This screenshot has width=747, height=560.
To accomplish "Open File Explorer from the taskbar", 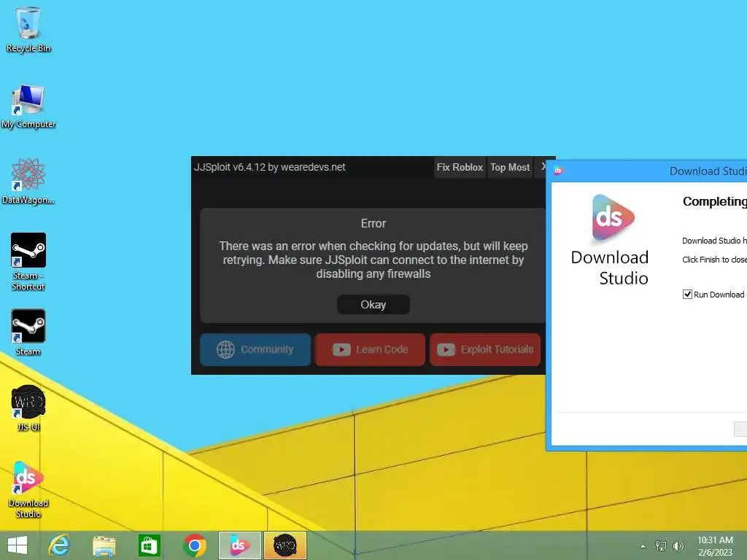I will tap(104, 545).
